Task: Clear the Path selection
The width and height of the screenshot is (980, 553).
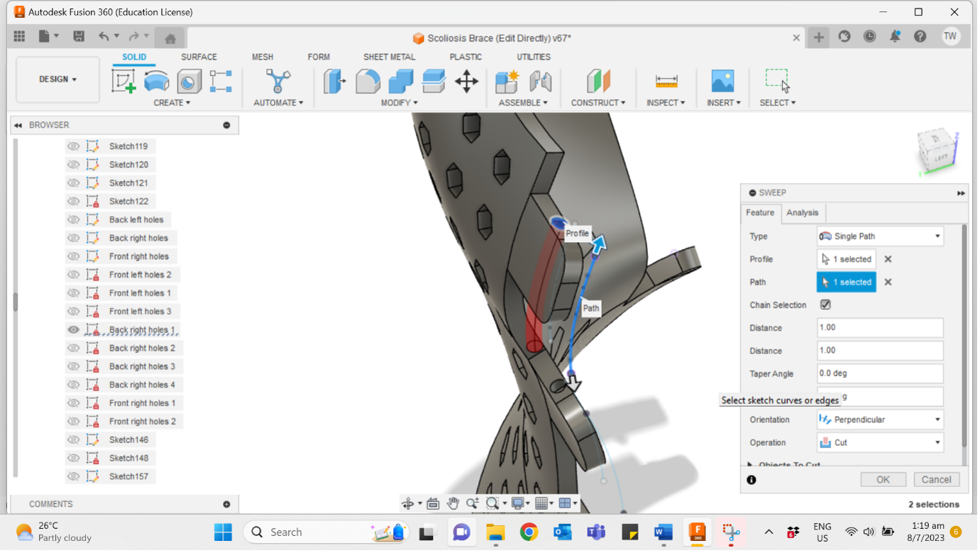Action: [x=888, y=282]
